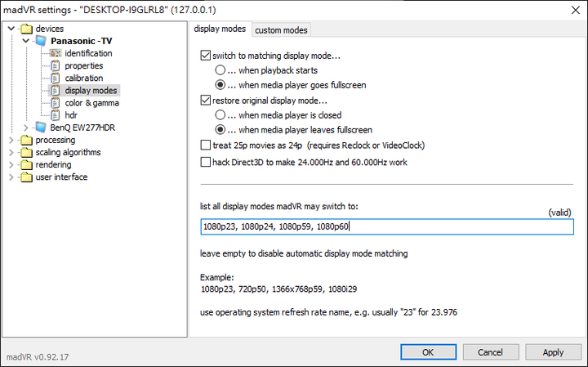588x367 pixels.
Task: Uncheck restore original display mode
Action: tap(206, 101)
